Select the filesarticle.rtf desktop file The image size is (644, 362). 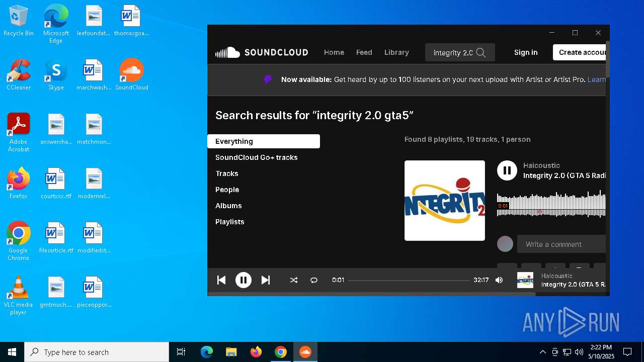coord(56,237)
